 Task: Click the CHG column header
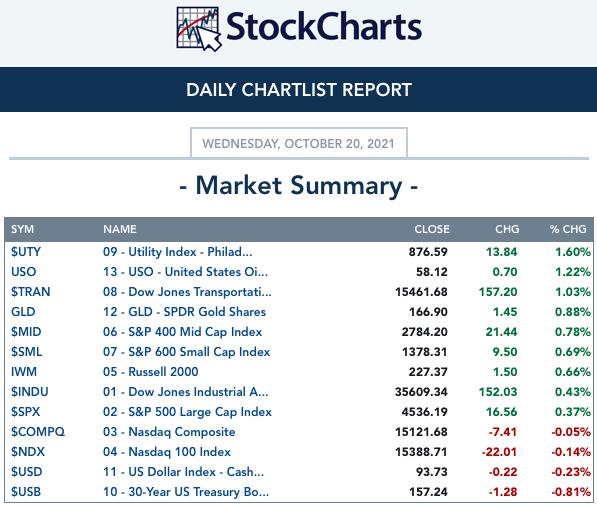click(507, 229)
